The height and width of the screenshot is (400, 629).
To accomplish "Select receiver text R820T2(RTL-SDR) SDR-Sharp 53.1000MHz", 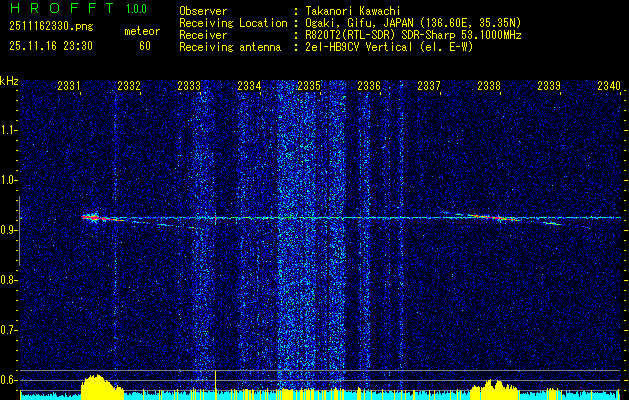I will pyautogui.click(x=414, y=35).
